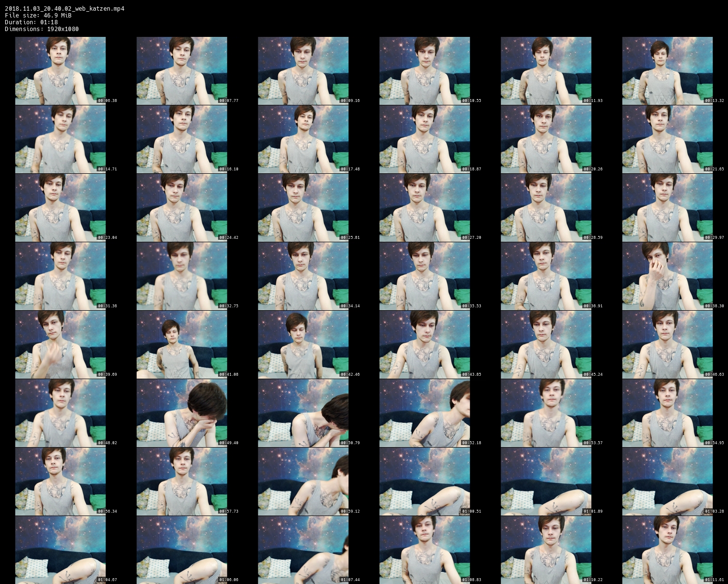
Task: Click the thumbnail stamped 00:45.24
Action: pos(546,345)
